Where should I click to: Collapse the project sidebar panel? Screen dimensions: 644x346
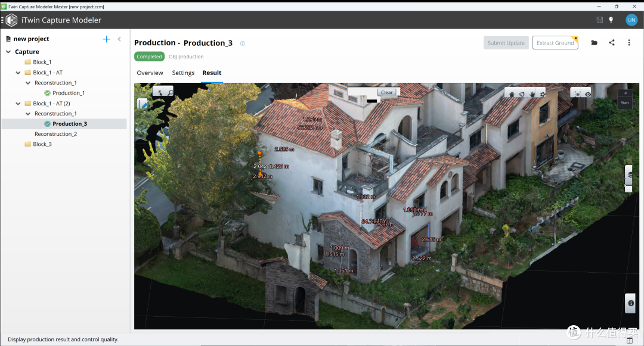point(119,39)
